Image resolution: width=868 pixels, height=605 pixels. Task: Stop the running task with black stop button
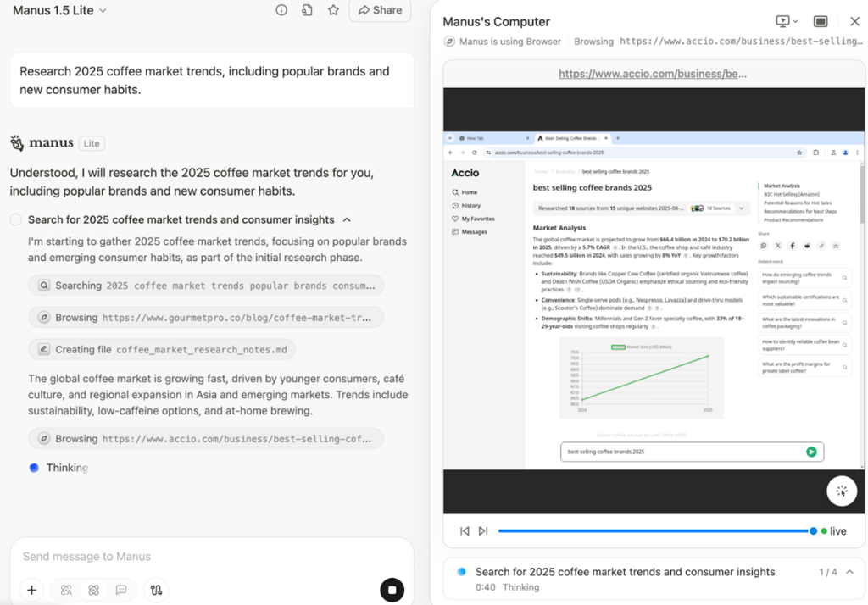(392, 590)
